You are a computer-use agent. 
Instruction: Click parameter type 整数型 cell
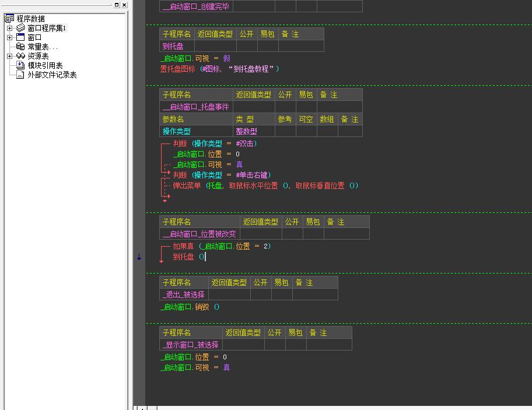point(254,131)
